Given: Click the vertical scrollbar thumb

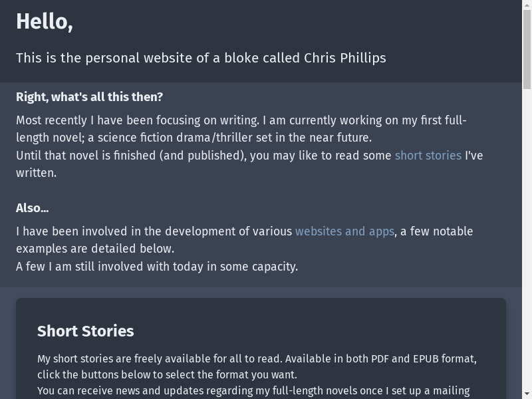Looking at the screenshot, I should click(527, 47).
